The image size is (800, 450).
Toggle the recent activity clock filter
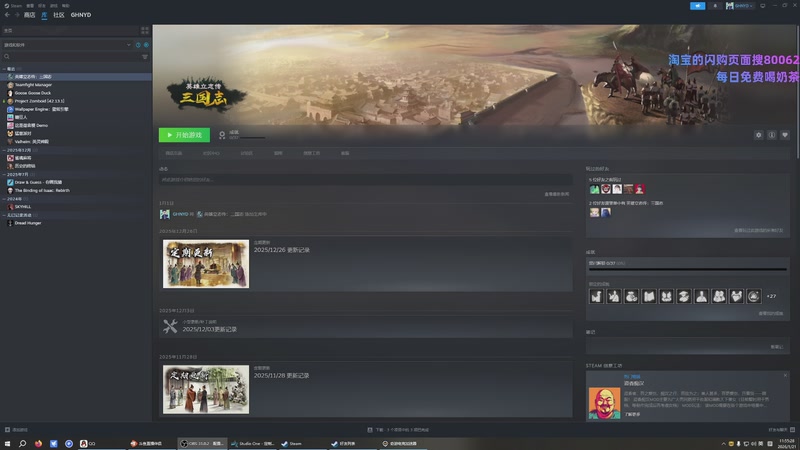point(138,45)
